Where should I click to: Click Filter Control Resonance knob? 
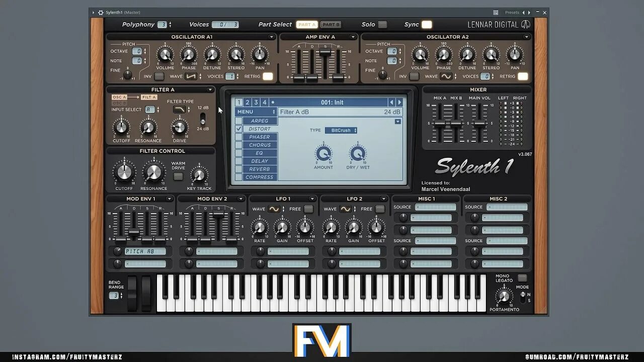coord(153,172)
